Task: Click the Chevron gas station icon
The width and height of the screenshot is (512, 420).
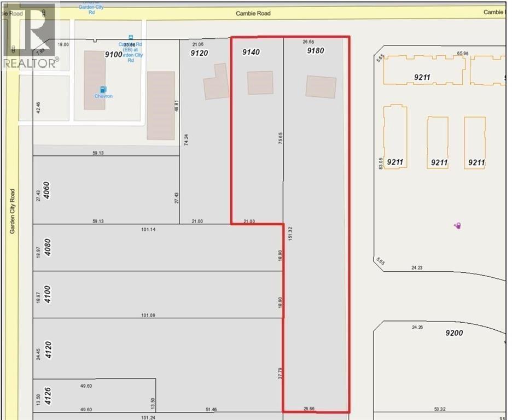Action: pos(103,90)
